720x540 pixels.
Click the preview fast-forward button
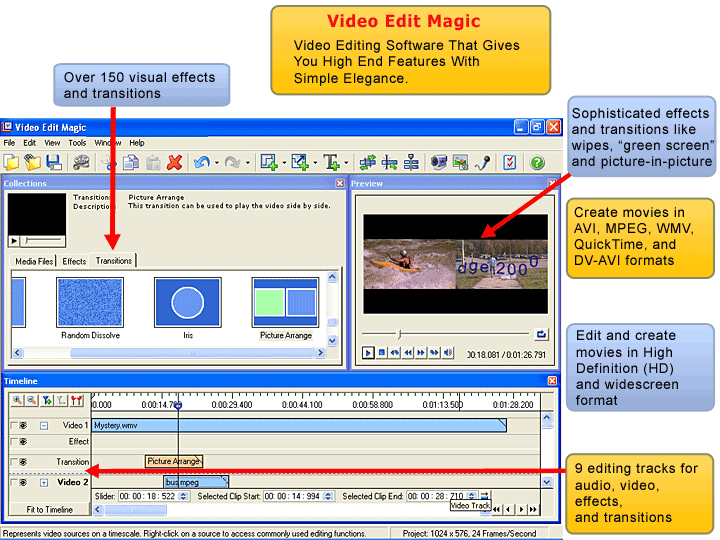click(x=421, y=353)
